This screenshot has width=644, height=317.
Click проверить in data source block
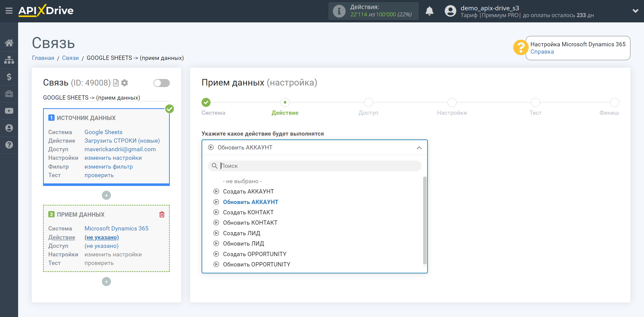99,175
